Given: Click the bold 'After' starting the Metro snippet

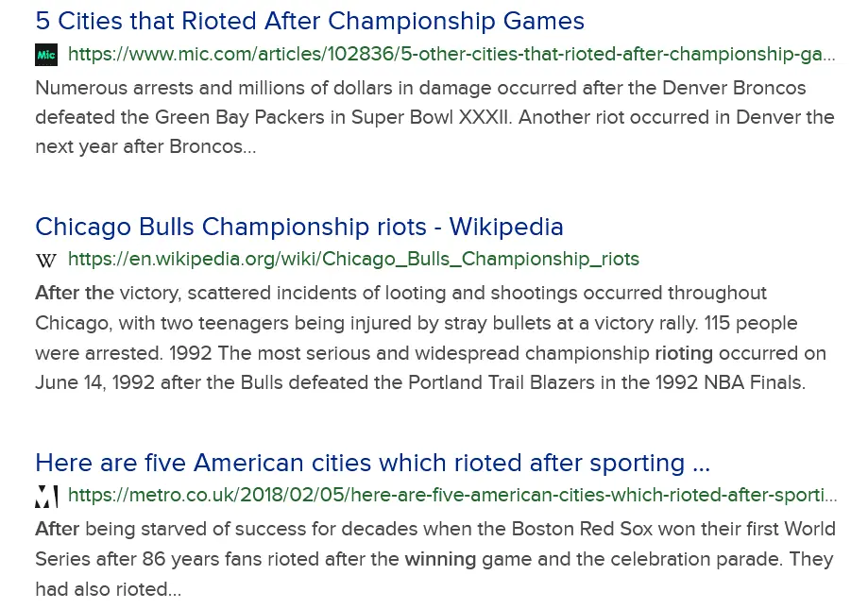Looking at the screenshot, I should 58,529.
